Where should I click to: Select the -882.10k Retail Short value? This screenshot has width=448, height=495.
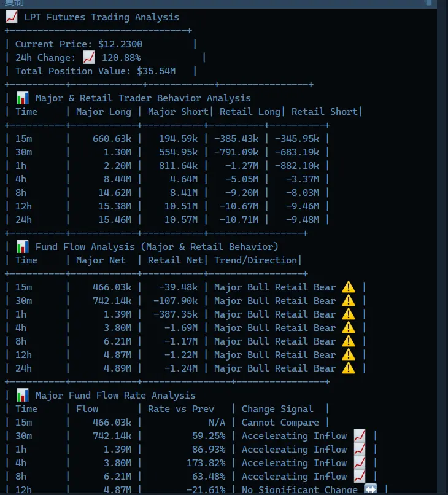(297, 166)
